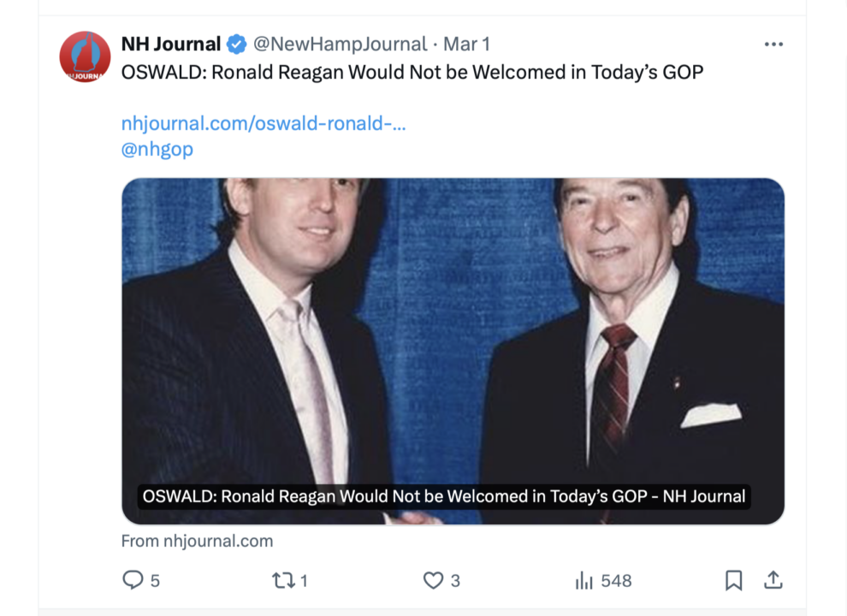Click the reply count number 5
This screenshot has height=616, width=847.
point(155,581)
